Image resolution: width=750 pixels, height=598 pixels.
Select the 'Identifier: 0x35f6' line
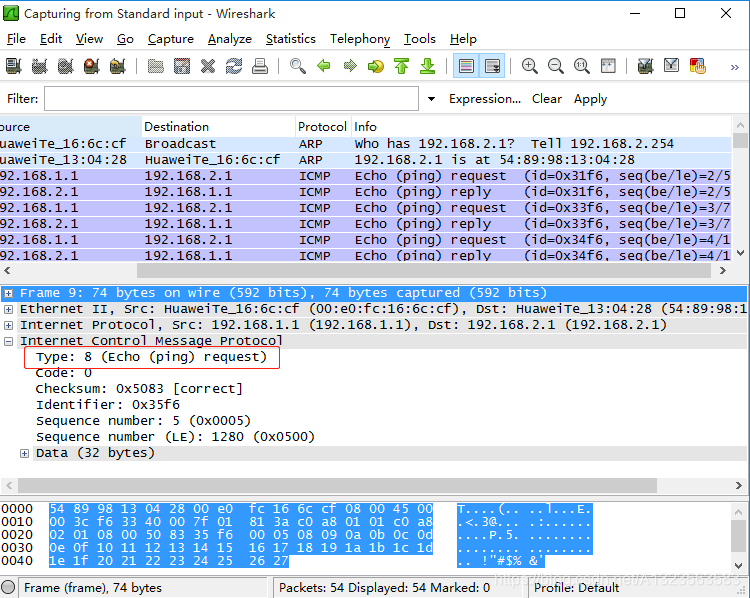(108, 405)
